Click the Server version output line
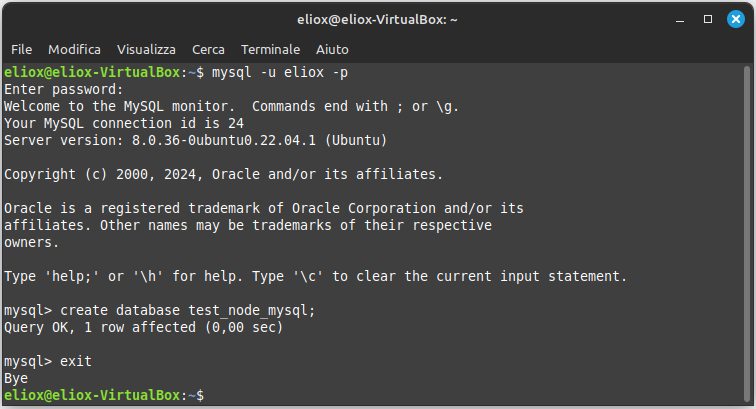The width and height of the screenshot is (756, 409). coord(195,140)
